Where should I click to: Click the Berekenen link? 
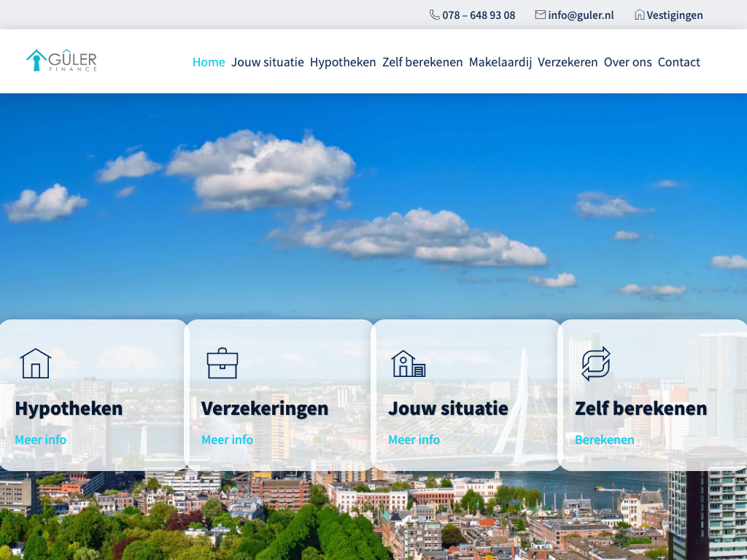pos(604,440)
